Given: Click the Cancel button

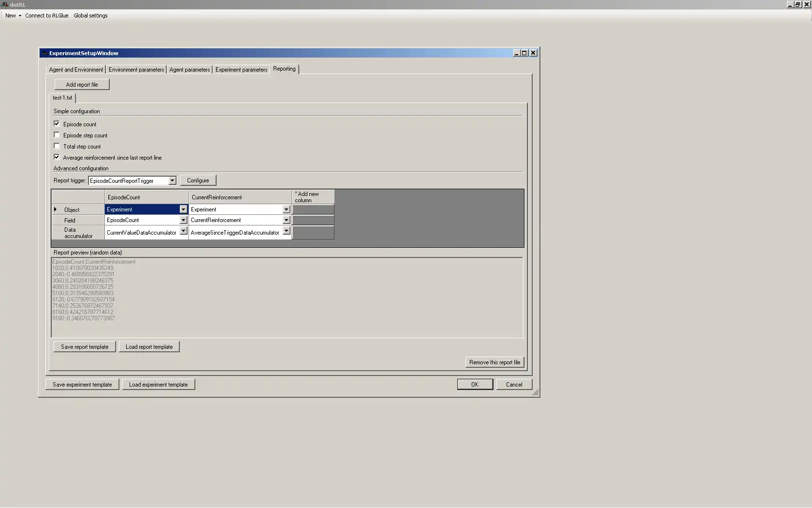Looking at the screenshot, I should (x=514, y=385).
